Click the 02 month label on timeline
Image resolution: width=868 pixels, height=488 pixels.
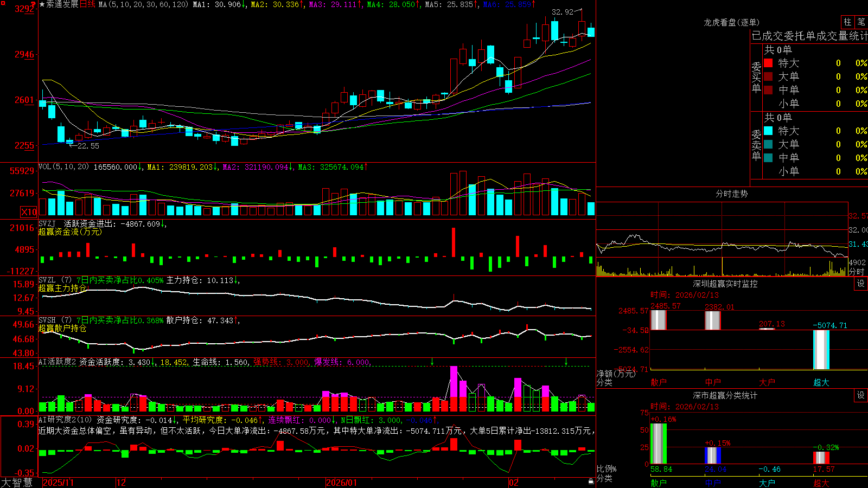click(514, 483)
